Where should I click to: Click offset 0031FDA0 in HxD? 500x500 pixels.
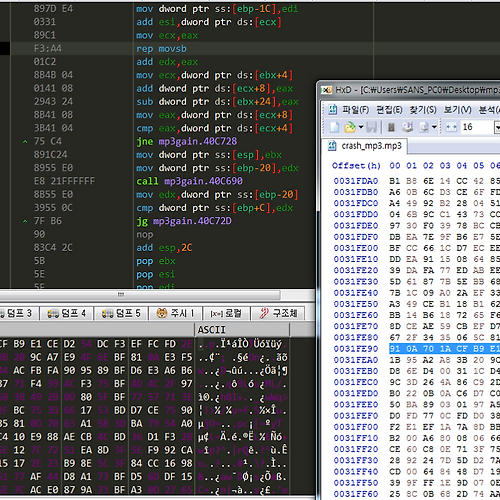[356, 181]
